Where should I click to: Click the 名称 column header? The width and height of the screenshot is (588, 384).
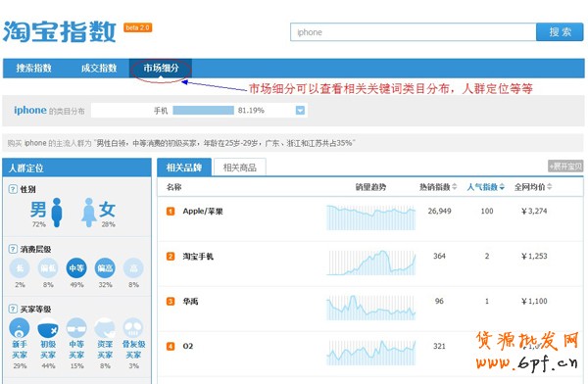174,187
